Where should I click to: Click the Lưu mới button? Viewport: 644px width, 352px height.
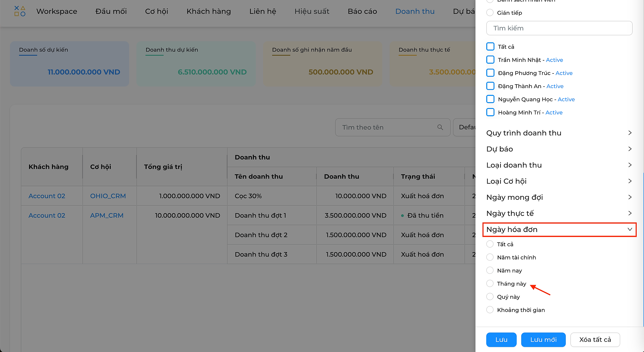click(x=543, y=340)
